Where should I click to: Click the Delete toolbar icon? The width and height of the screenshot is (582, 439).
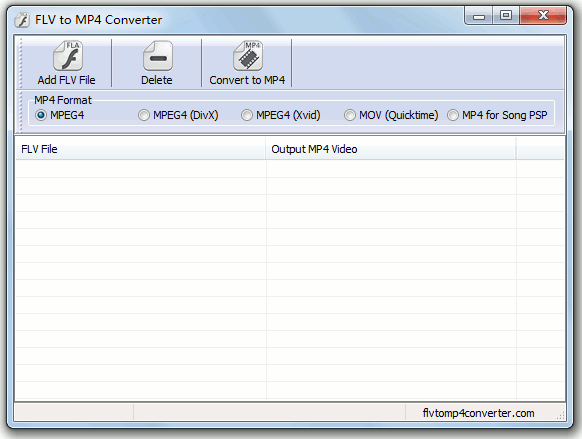[158, 56]
